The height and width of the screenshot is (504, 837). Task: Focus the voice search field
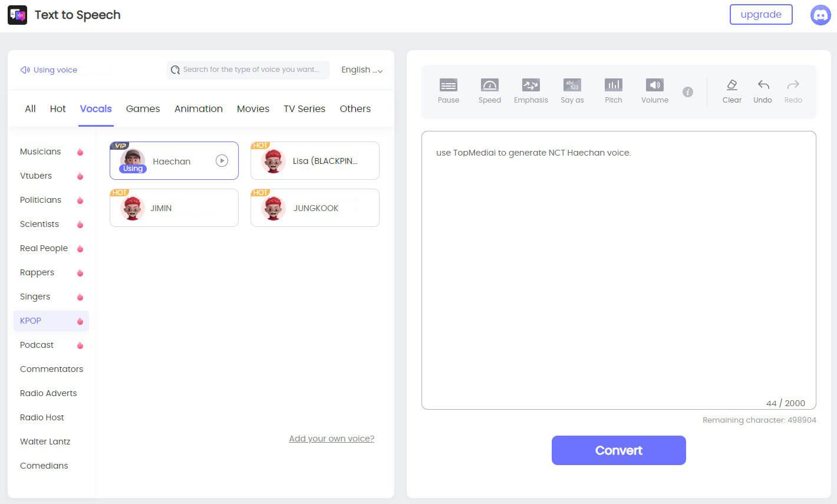[248, 70]
